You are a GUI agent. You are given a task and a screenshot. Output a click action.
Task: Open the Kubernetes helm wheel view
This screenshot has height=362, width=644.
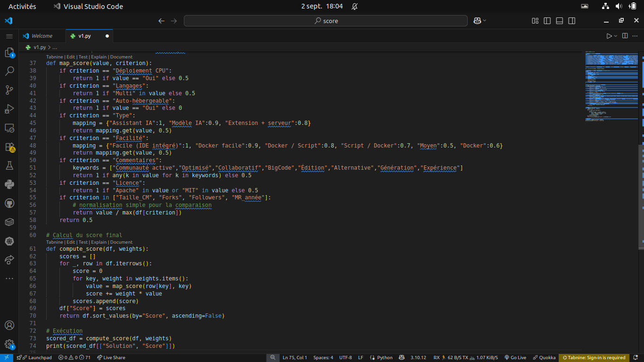(9, 241)
